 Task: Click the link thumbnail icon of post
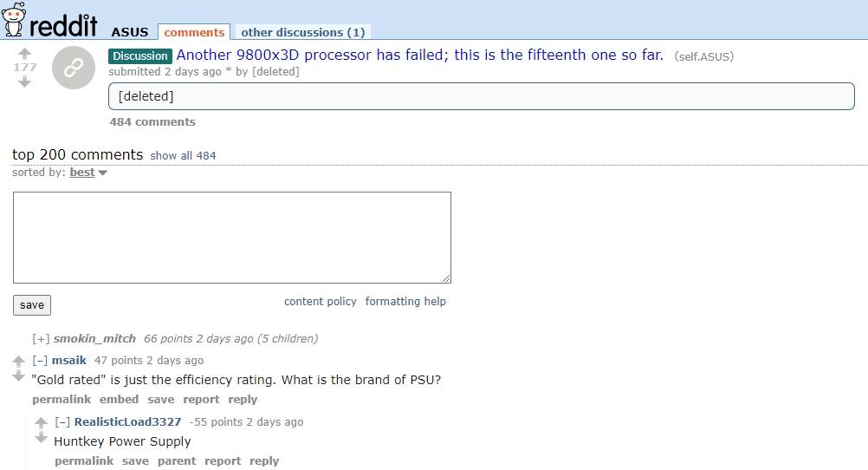(74, 68)
